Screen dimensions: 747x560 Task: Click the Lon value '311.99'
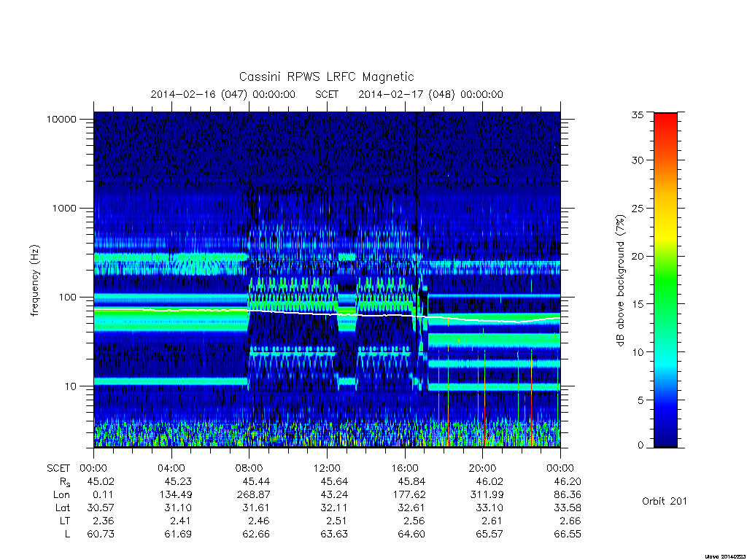(x=487, y=495)
